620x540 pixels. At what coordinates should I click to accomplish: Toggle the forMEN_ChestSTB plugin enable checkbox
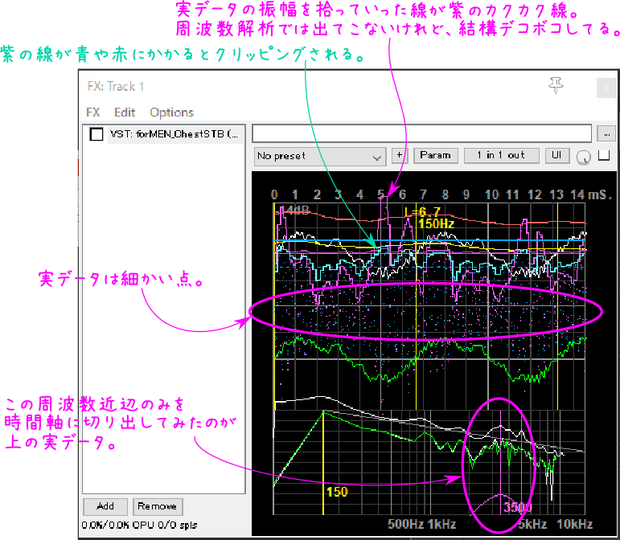click(96, 134)
